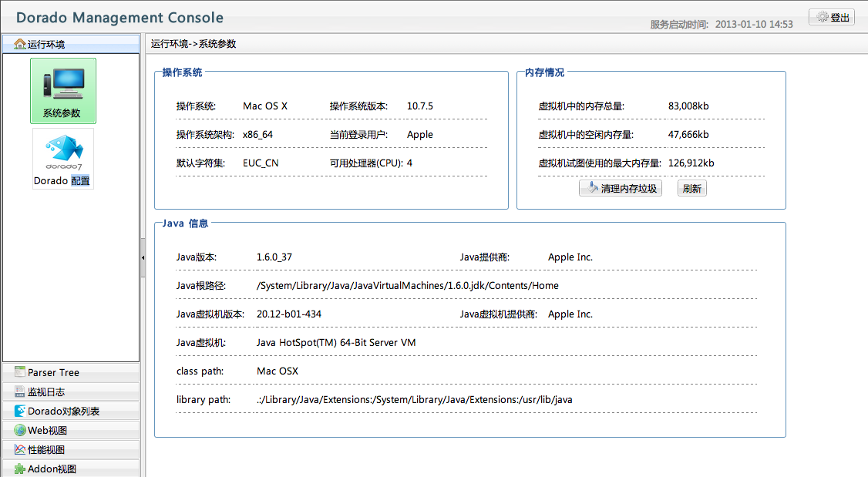Image resolution: width=868 pixels, height=477 pixels.
Task: Expand the Parser Tree accordion panel
Action: [x=71, y=372]
